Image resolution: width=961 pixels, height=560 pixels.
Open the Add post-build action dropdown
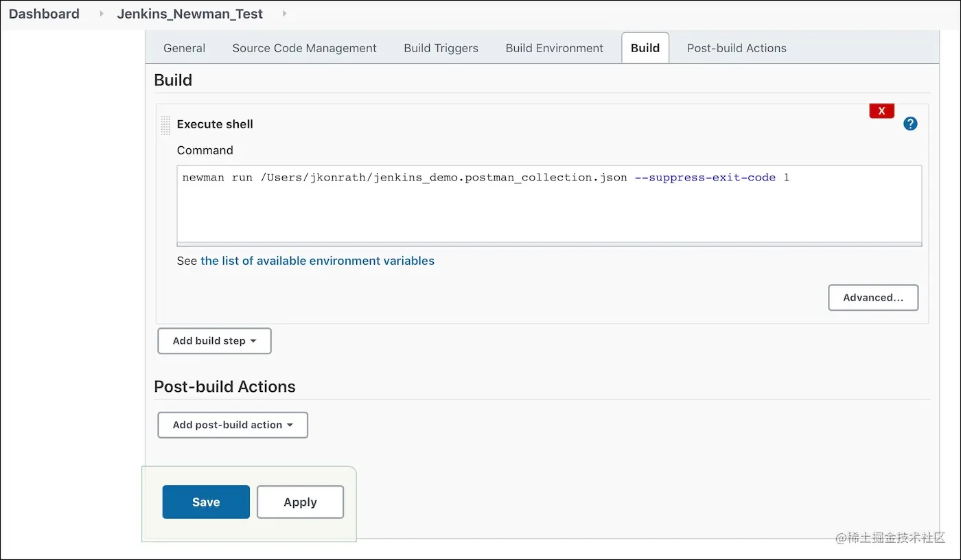click(233, 425)
